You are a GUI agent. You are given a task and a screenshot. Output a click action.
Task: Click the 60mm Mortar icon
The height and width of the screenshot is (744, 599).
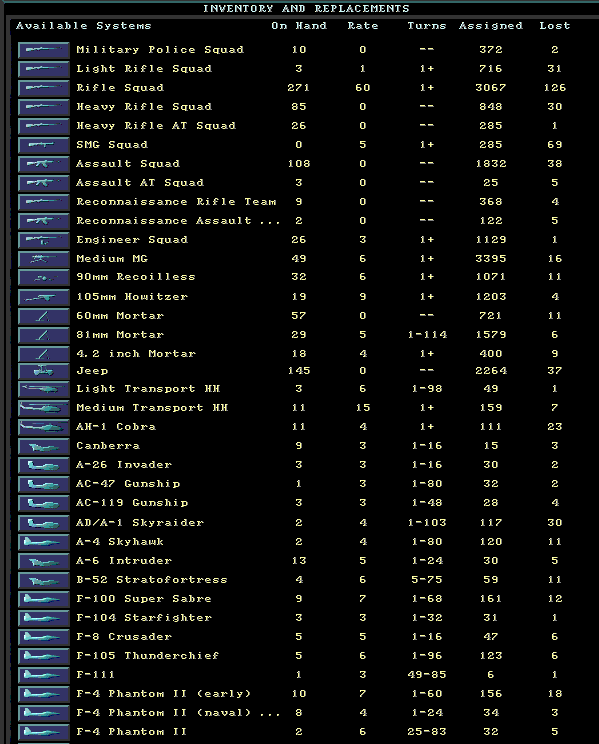pos(44,316)
